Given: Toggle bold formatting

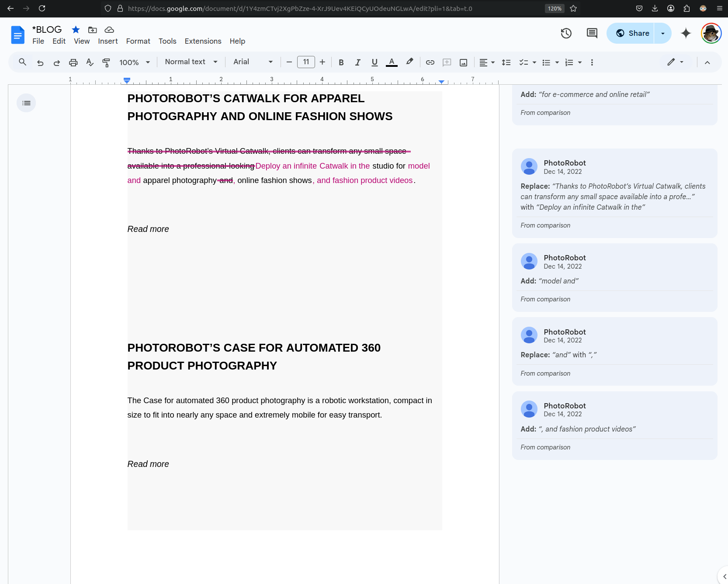Looking at the screenshot, I should pos(341,62).
